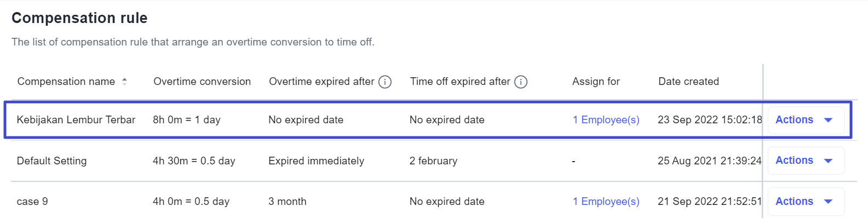
Task: Select the Compensation name column header
Action: click(66, 82)
